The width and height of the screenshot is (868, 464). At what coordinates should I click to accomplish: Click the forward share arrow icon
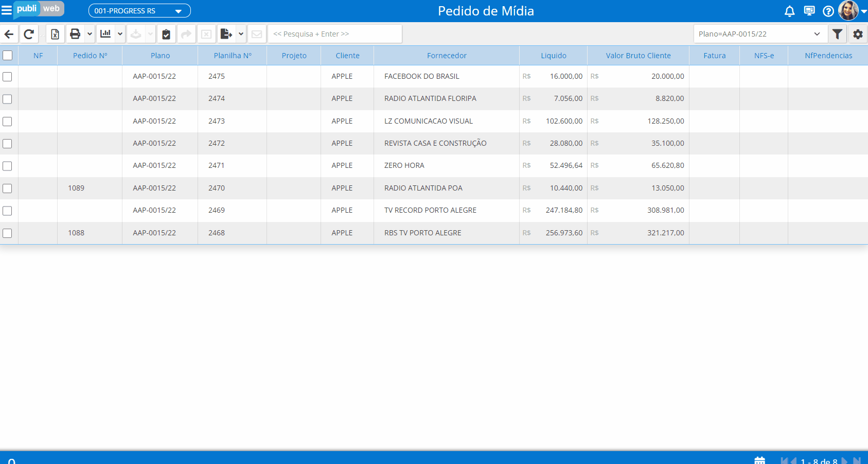[186, 34]
